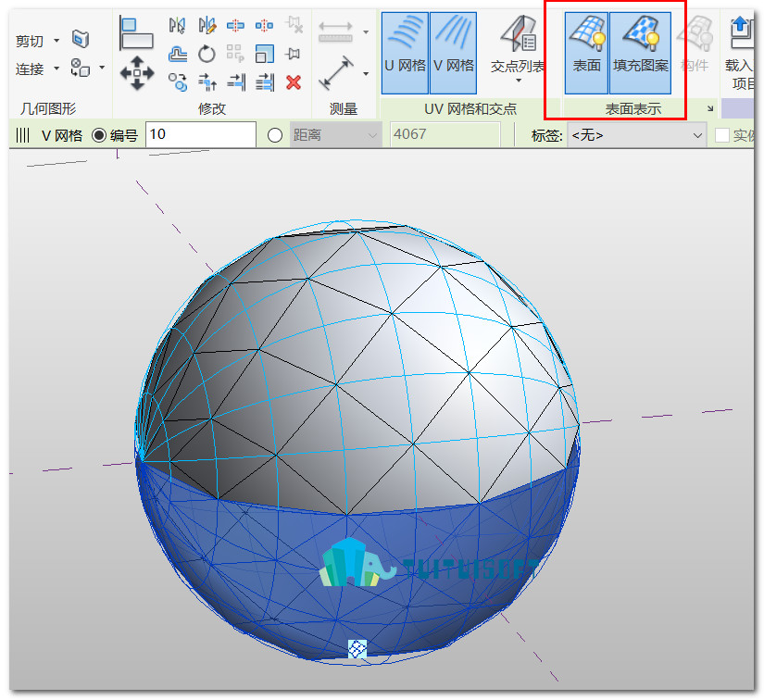The height and width of the screenshot is (700, 764).
Task: Open the 表面表示 panel dialog launcher arrow
Action: (710, 108)
